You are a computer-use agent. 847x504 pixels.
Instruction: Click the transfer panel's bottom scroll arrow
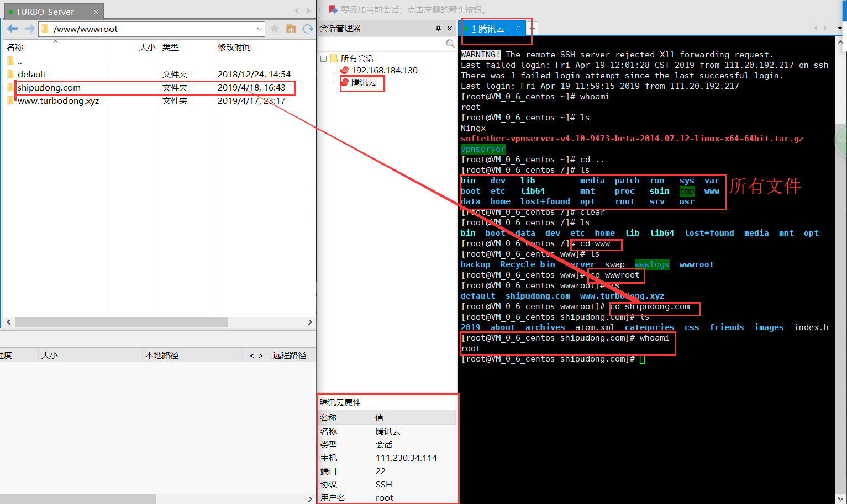point(310,498)
